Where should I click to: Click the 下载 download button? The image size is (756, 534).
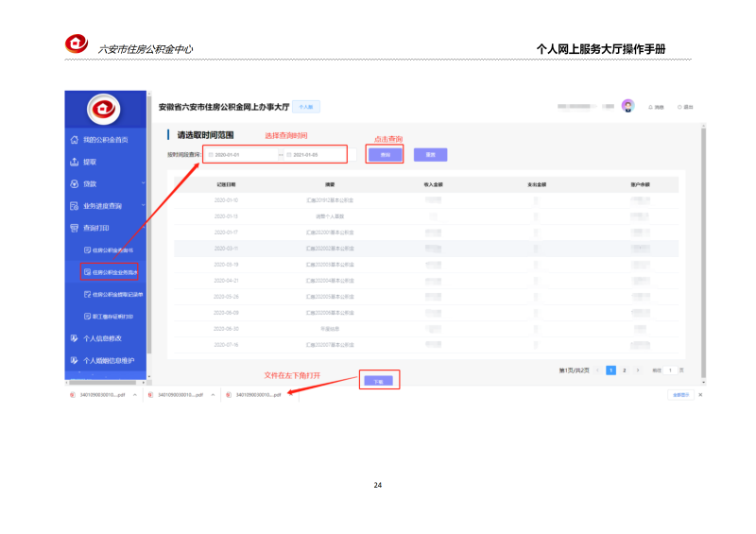pos(379,382)
